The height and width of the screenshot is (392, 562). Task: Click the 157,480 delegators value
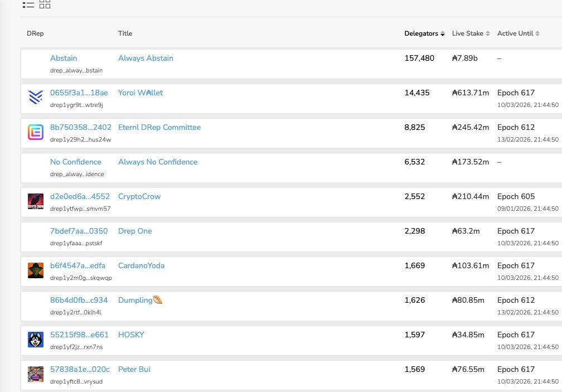point(419,58)
